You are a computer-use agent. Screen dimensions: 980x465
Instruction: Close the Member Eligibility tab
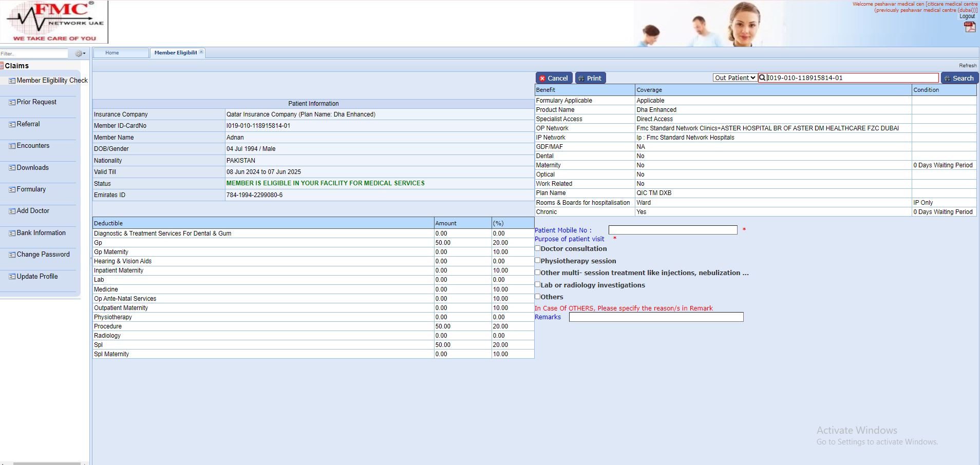201,52
